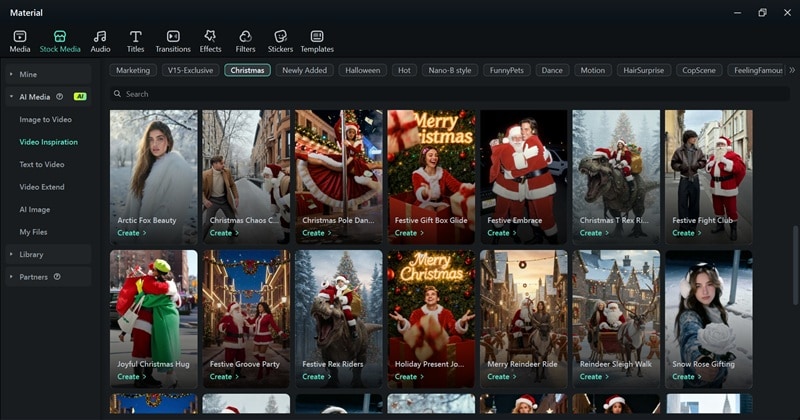Click Create under Christmas T Rex

point(594,233)
